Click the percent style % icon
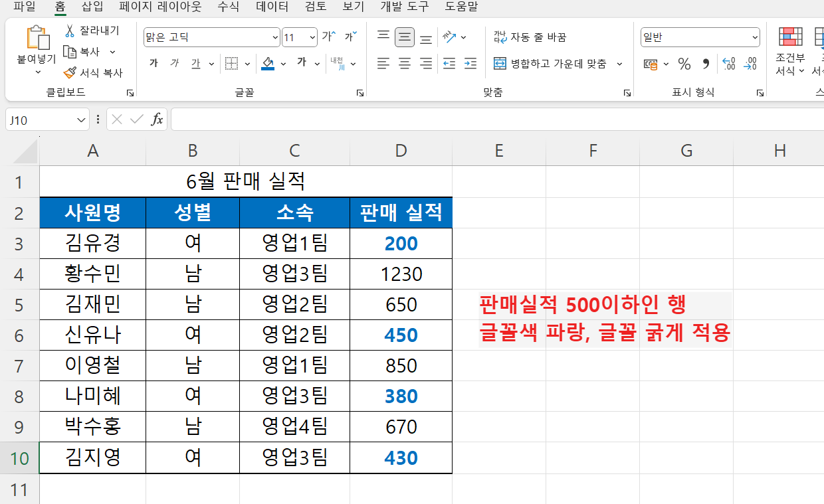 pyautogui.click(x=684, y=64)
